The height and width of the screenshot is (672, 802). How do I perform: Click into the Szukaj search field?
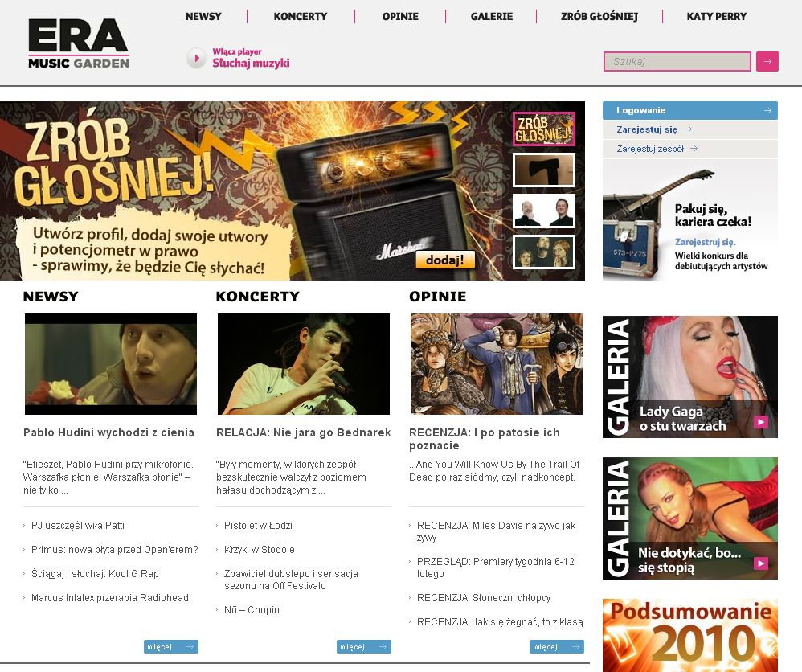(677, 61)
